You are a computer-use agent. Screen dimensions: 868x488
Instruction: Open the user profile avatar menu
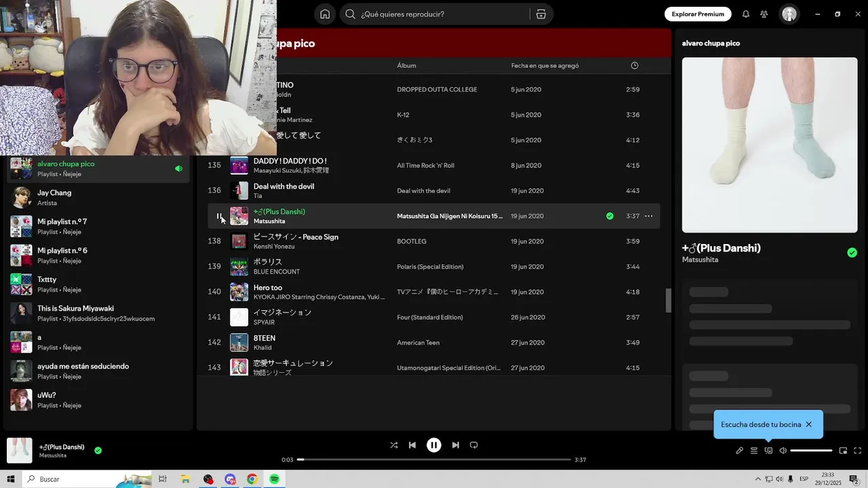coord(789,14)
